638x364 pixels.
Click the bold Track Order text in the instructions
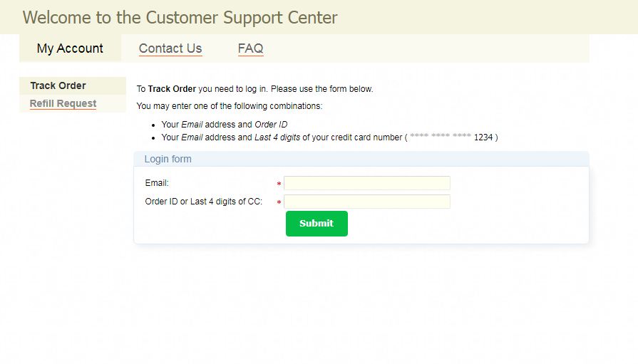click(172, 88)
